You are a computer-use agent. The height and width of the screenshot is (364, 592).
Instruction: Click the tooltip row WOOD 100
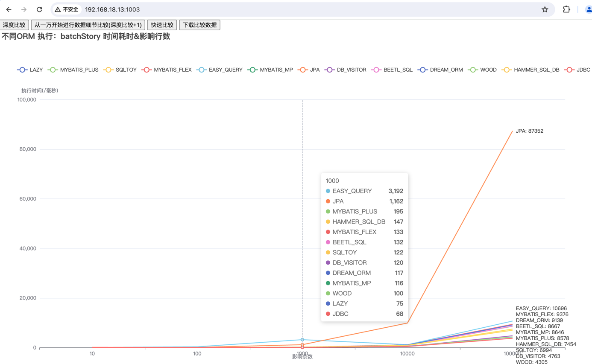coord(364,294)
